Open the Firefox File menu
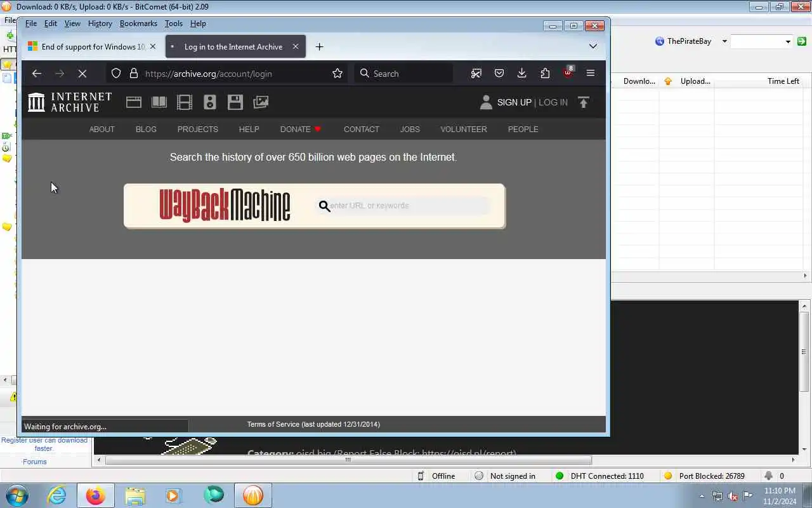Screen dimensions: 812x508 (30, 23)
